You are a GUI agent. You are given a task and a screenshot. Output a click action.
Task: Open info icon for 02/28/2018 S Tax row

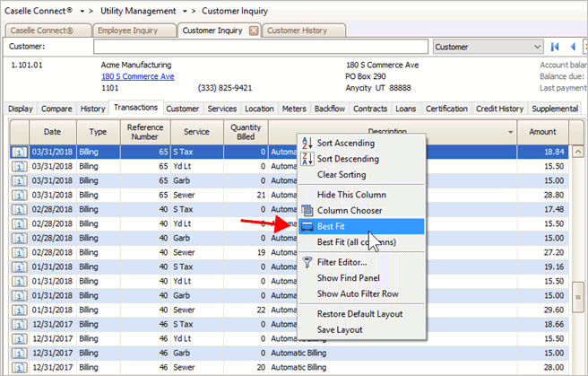click(x=19, y=209)
